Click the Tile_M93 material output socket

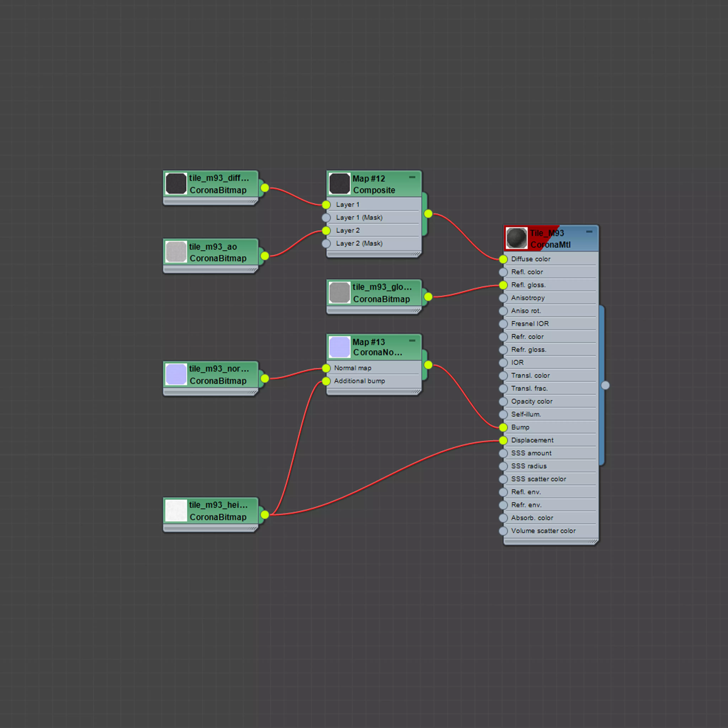tap(605, 385)
